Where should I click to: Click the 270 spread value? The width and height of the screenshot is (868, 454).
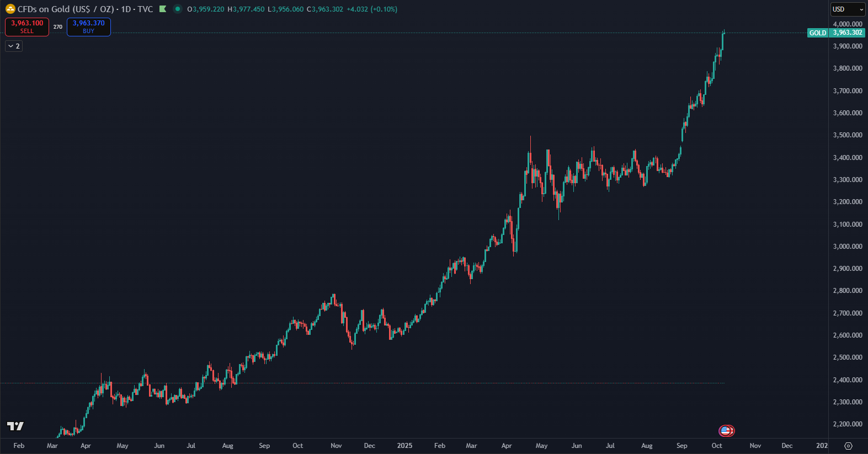coord(58,26)
